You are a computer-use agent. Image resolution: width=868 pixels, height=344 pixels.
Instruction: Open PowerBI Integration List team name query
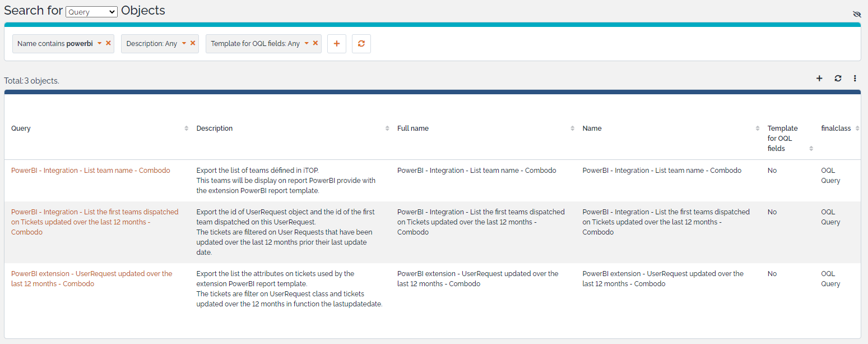90,171
